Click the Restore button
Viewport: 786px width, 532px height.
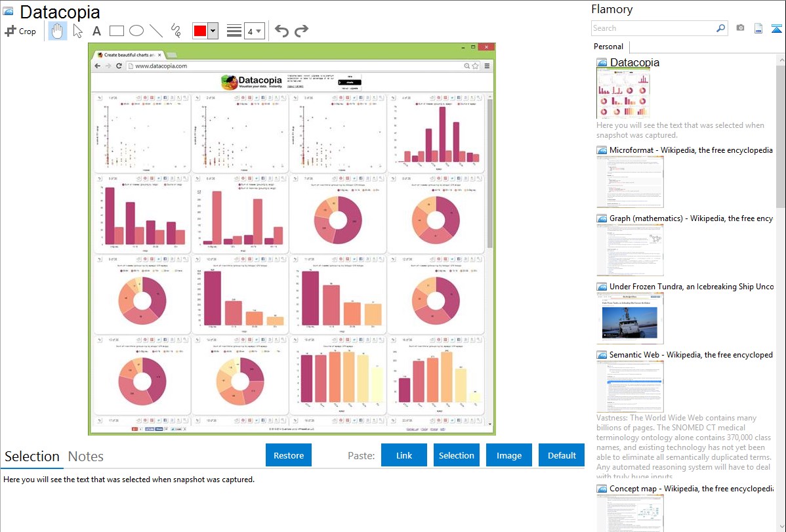289,455
